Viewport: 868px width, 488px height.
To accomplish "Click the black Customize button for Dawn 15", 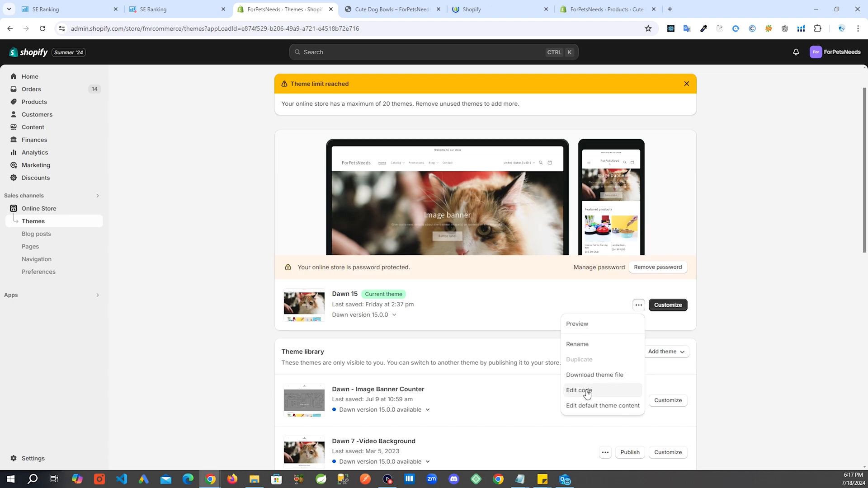I will (x=668, y=305).
